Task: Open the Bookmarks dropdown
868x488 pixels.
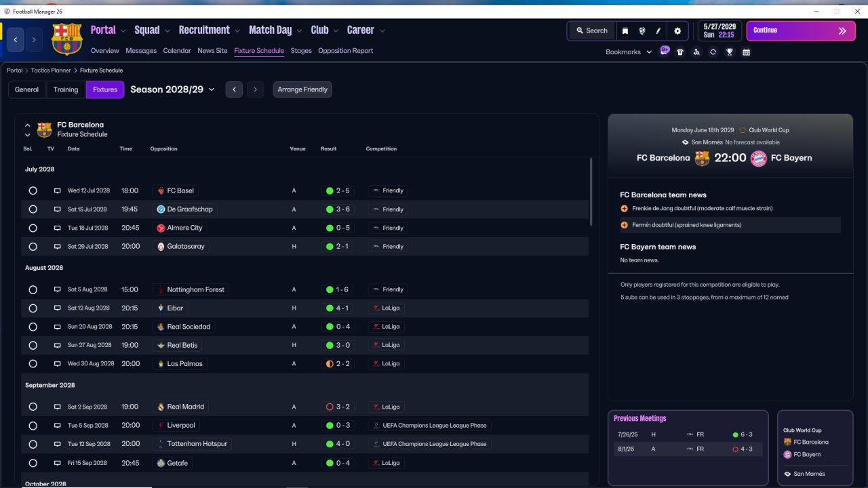Action: pos(629,52)
